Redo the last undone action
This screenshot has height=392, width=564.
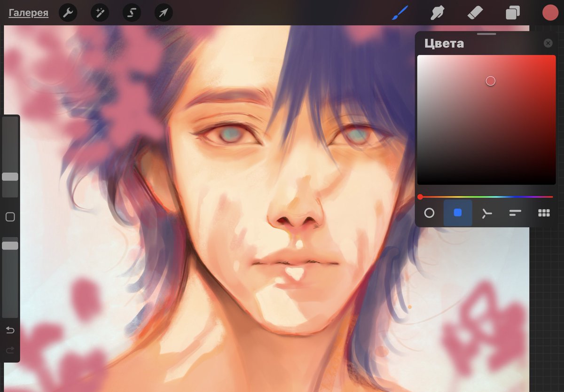tap(10, 350)
